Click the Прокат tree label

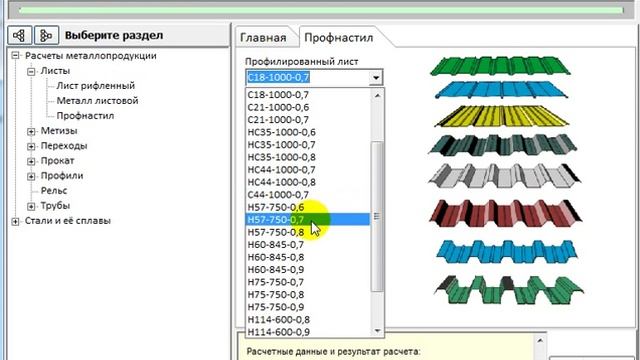57,161
